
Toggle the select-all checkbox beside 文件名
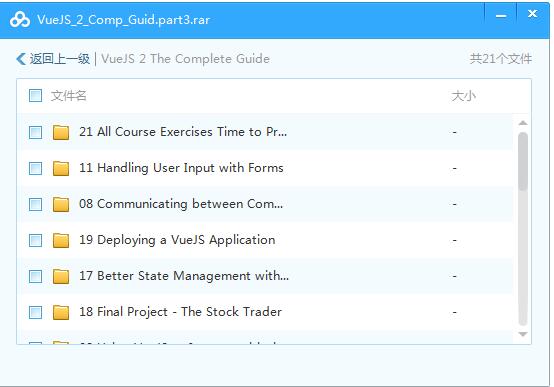(35, 95)
